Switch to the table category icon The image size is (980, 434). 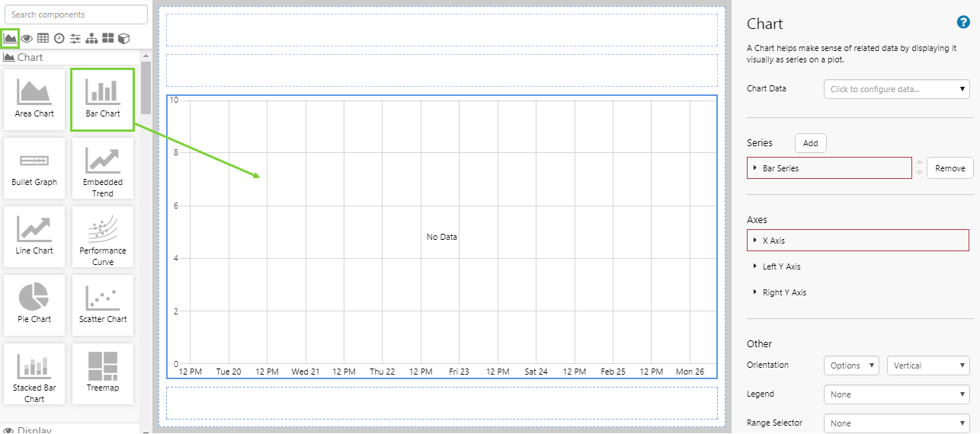43,38
